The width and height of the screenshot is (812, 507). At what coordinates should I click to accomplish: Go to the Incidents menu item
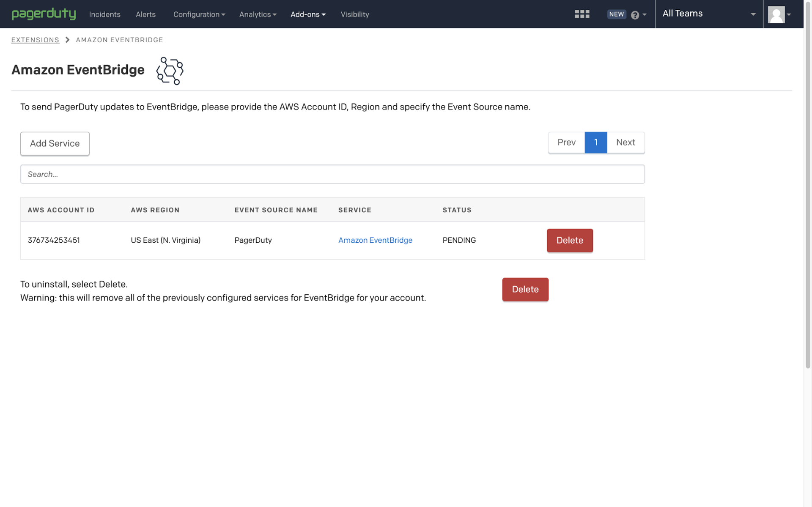point(104,14)
